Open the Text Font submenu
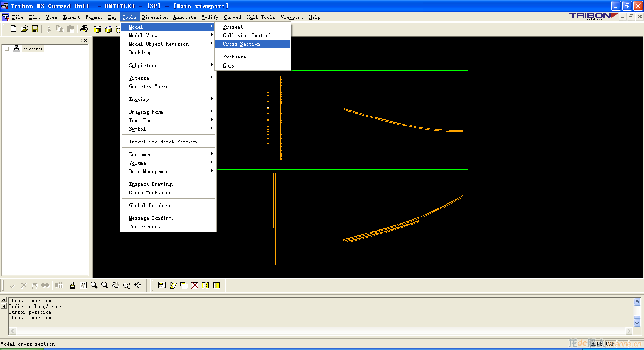Viewport: 644px width, 350px height. coord(168,120)
